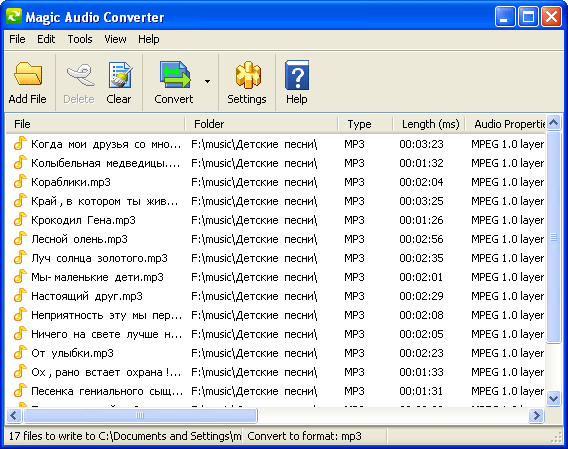The width and height of the screenshot is (568, 449).
Task: Click length value 00:01:32
Action: pyautogui.click(x=421, y=163)
